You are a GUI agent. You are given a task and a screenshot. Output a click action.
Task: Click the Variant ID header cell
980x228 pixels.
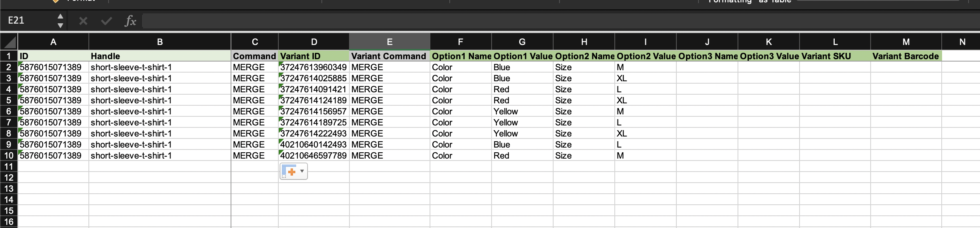(x=314, y=56)
